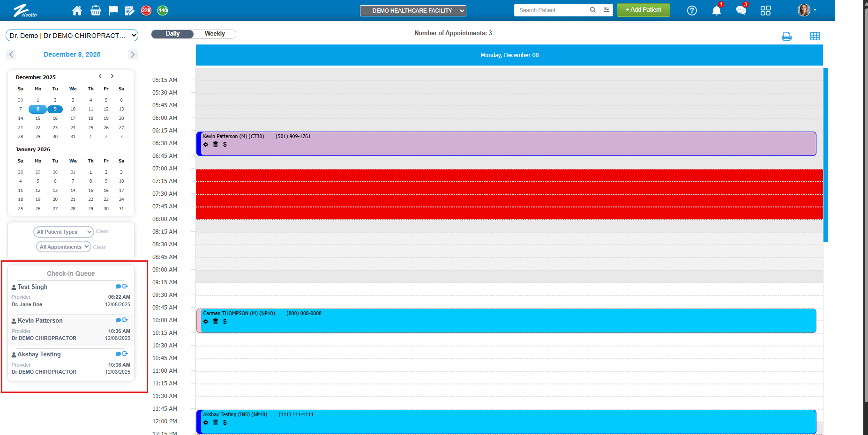Viewport: 868px width, 435px height.
Task: Open the provider selector Dr. Demo dropdown
Action: (x=72, y=36)
